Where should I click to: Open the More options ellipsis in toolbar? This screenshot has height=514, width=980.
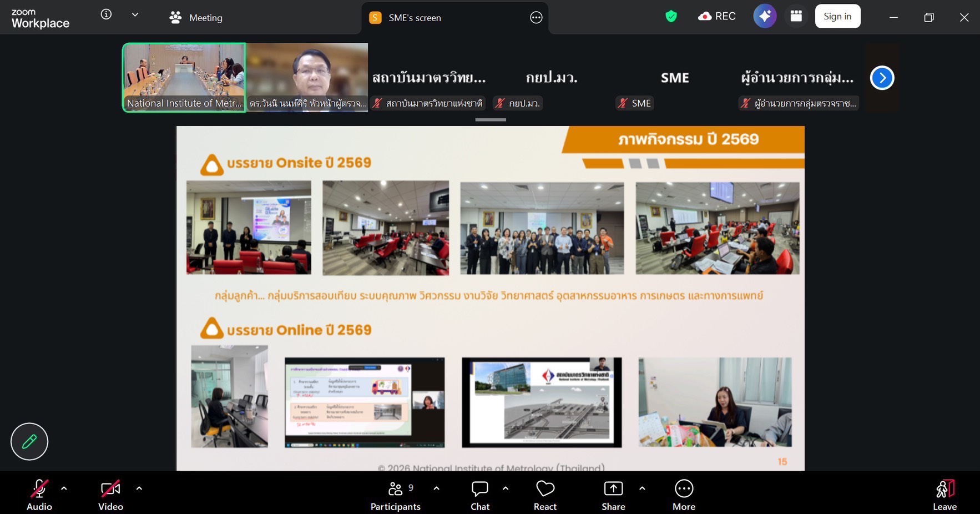(x=684, y=495)
